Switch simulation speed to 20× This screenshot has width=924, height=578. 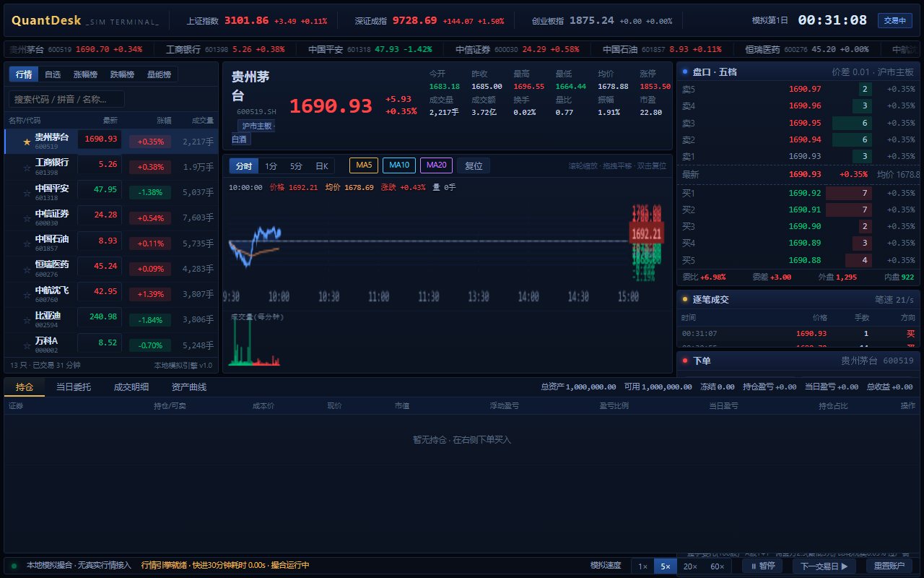pos(690,566)
